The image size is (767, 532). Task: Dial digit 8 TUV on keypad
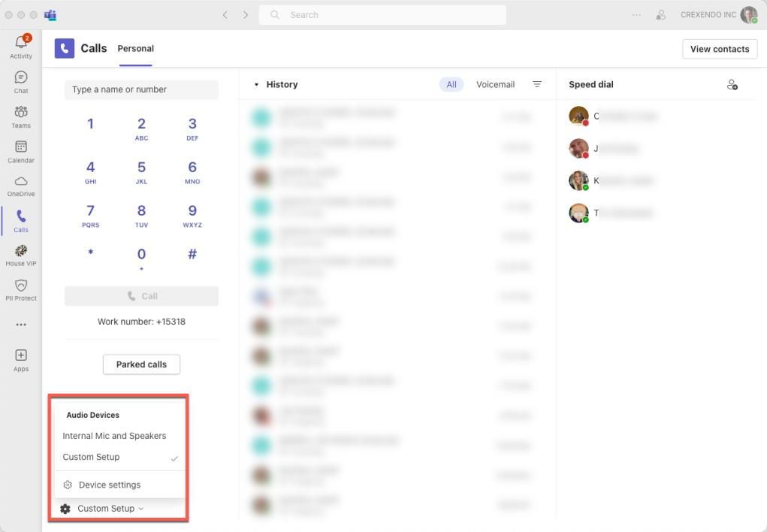click(141, 216)
